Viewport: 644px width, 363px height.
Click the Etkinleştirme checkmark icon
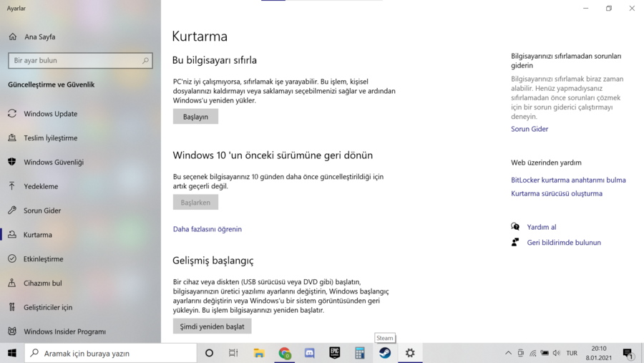(x=12, y=258)
